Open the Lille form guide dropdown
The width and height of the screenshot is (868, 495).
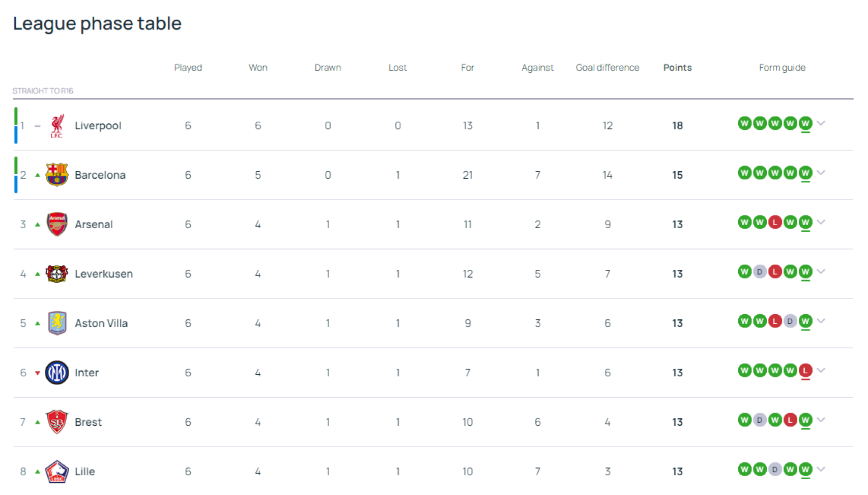pos(821,469)
